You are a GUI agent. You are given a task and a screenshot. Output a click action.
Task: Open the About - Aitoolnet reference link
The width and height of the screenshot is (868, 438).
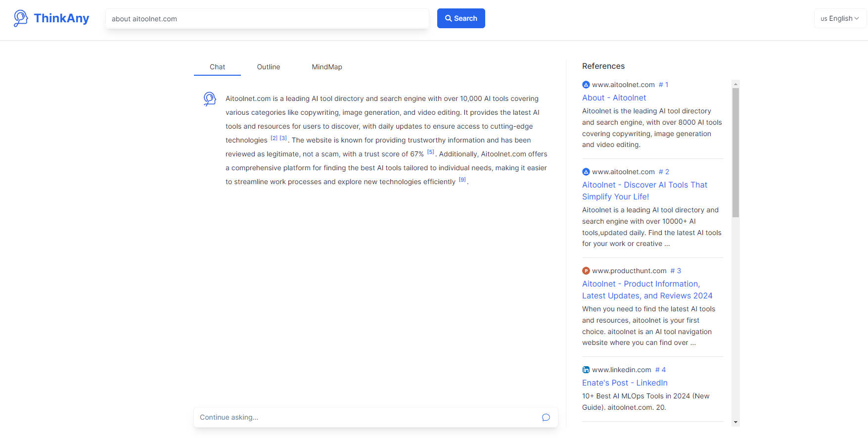(x=614, y=98)
